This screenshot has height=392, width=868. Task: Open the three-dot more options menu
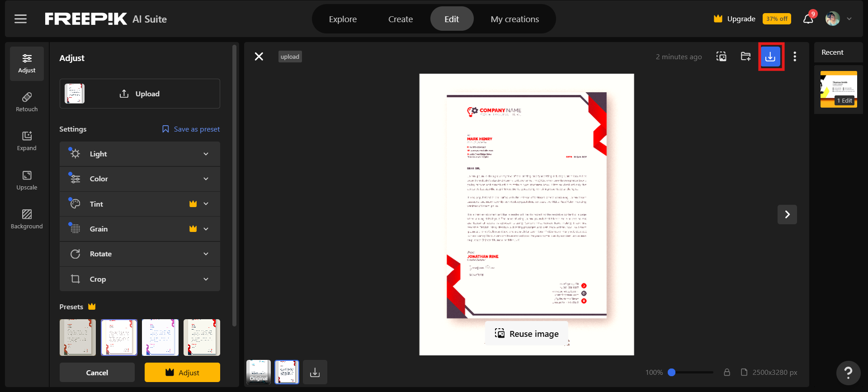tap(795, 57)
